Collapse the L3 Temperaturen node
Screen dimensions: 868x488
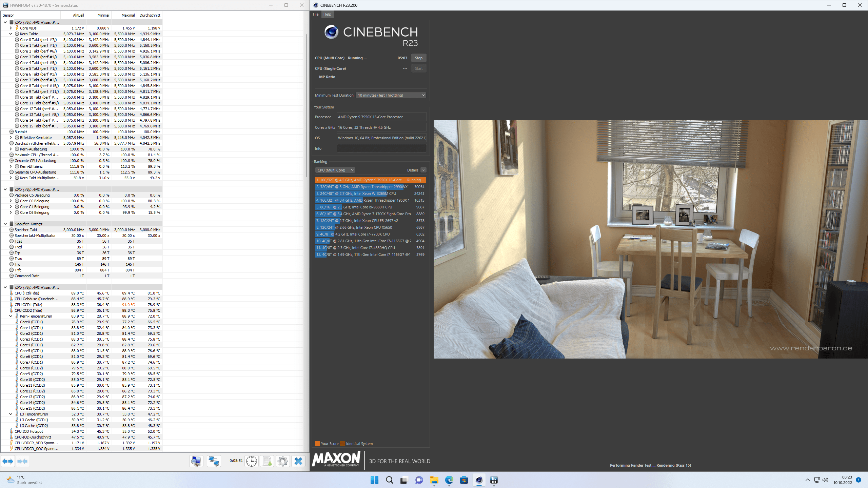click(x=11, y=414)
